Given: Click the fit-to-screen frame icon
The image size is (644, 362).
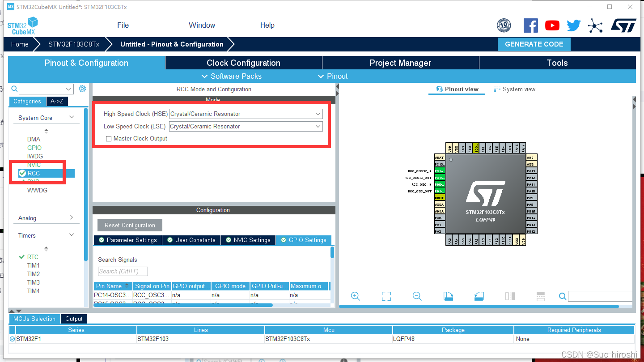Looking at the screenshot, I should click(386, 296).
